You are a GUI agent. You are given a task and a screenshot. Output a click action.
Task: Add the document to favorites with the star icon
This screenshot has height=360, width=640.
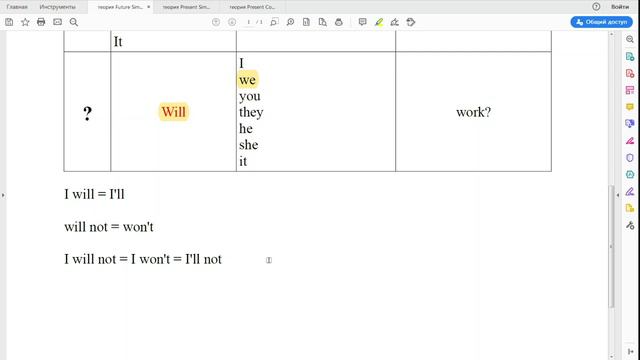25,22
